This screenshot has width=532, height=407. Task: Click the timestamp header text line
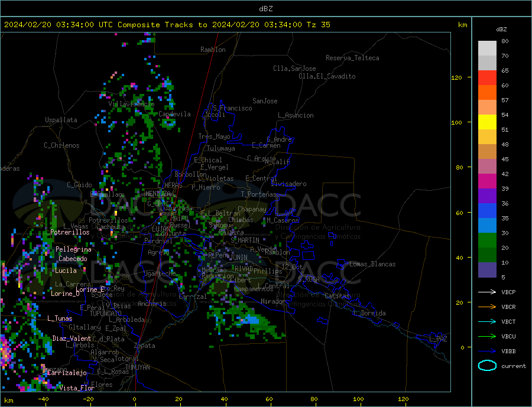pos(167,25)
